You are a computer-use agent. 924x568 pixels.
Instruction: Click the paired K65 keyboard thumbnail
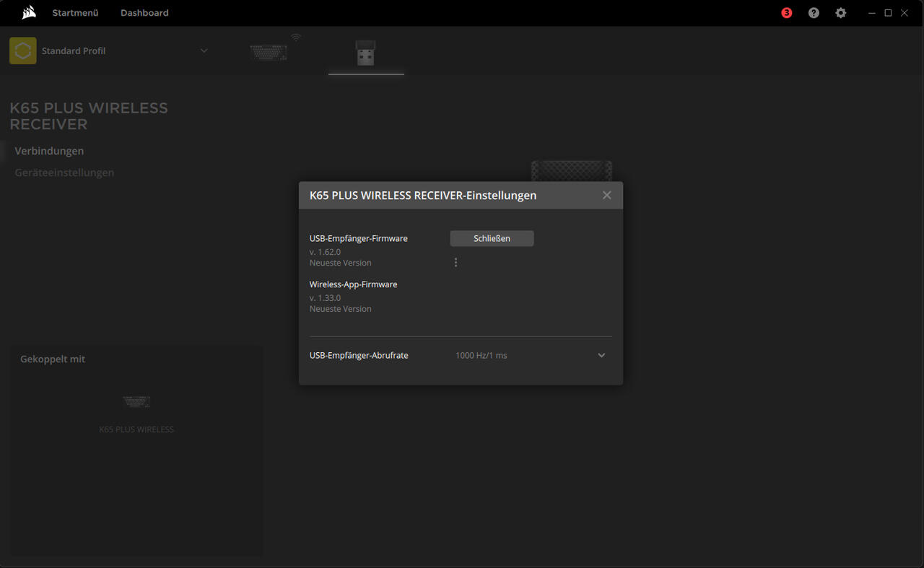[136, 402]
